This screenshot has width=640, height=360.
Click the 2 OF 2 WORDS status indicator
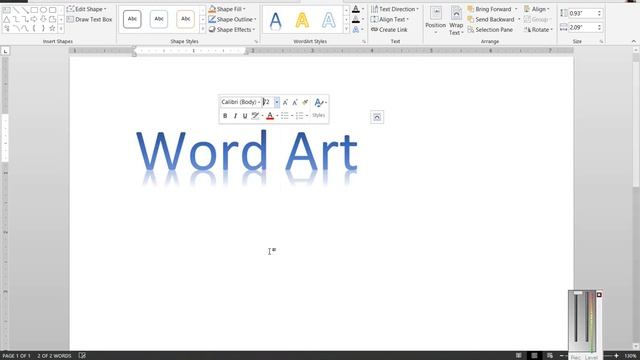tap(54, 356)
